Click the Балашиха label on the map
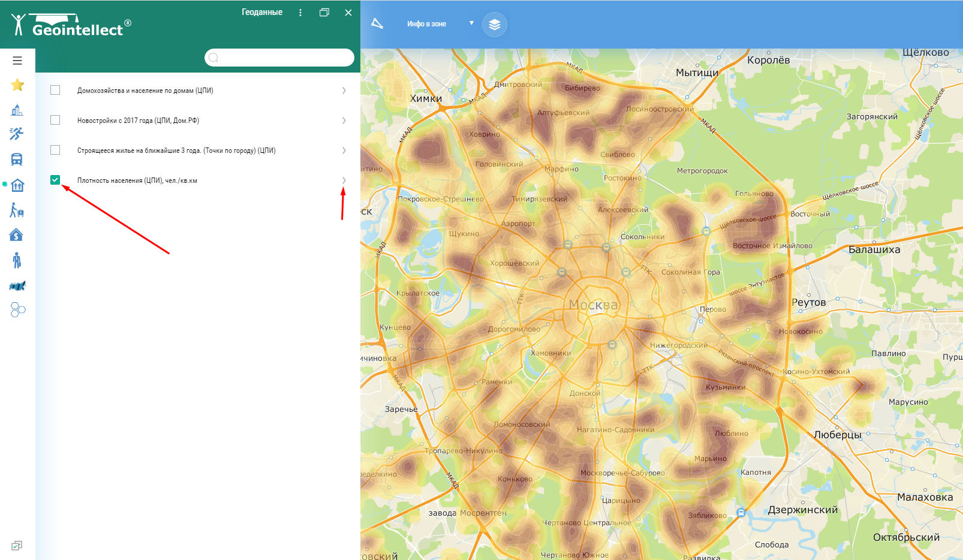The width and height of the screenshot is (963, 560). [x=874, y=249]
